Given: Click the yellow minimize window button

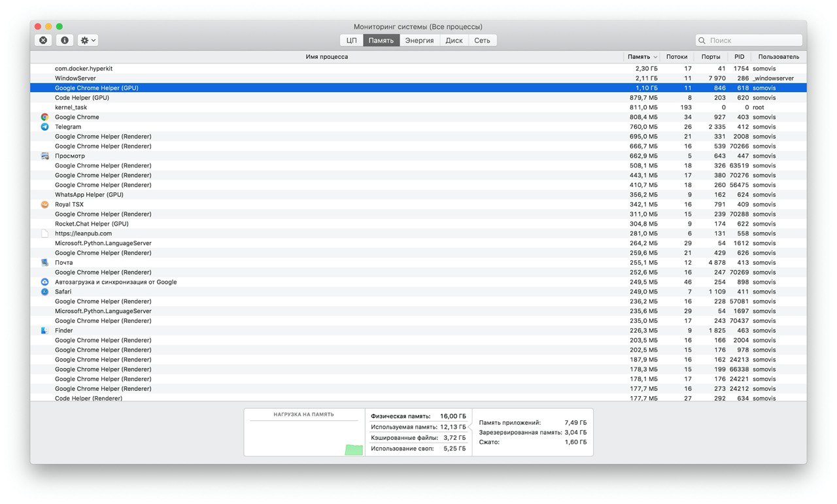Looking at the screenshot, I should 48,26.
